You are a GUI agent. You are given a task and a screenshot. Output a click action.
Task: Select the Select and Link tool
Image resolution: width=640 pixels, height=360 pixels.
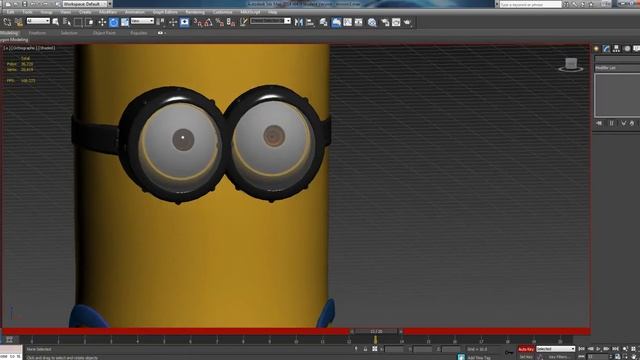click(7, 22)
